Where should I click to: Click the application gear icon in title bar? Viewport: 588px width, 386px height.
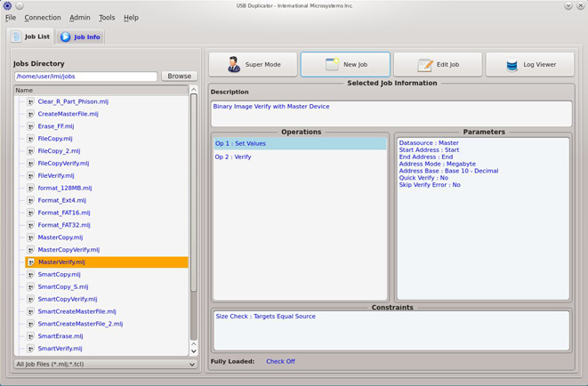click(x=7, y=5)
